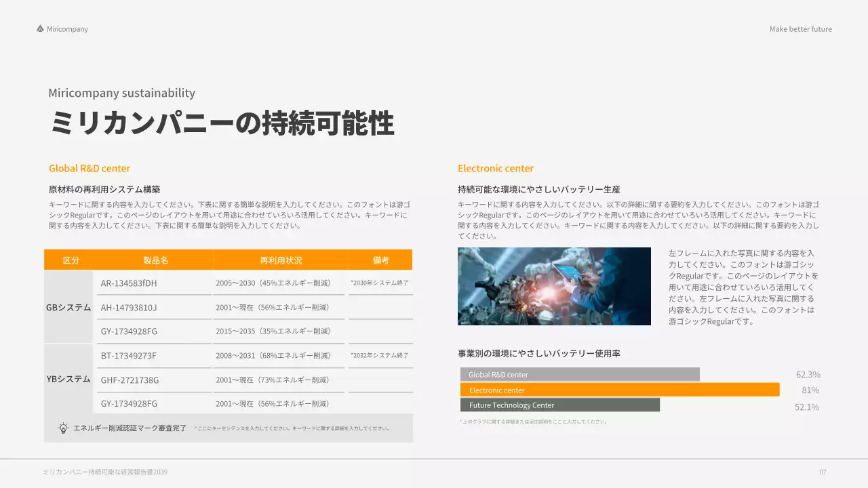Viewport: 868px width, 488px height.
Task: Click the 備考 header in the table
Action: click(380, 260)
